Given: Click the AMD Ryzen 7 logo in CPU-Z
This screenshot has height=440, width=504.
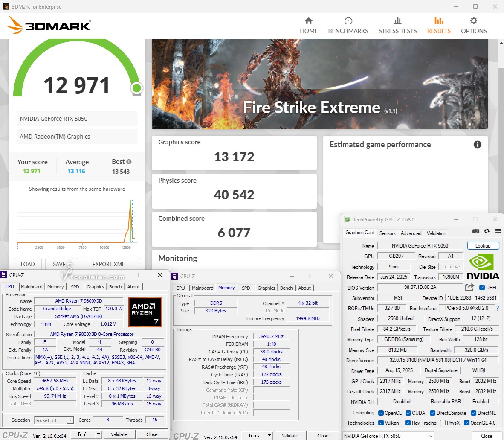Looking at the screenshot, I should [x=145, y=312].
